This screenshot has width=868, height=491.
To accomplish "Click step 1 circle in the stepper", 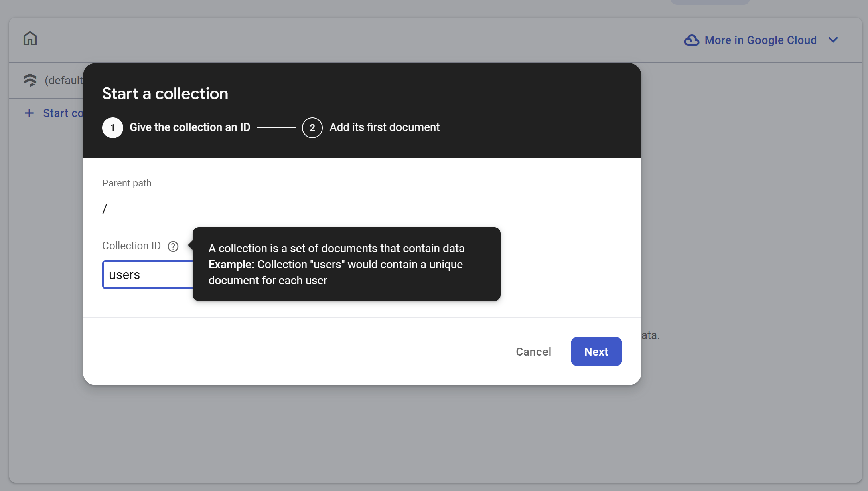I will [113, 128].
